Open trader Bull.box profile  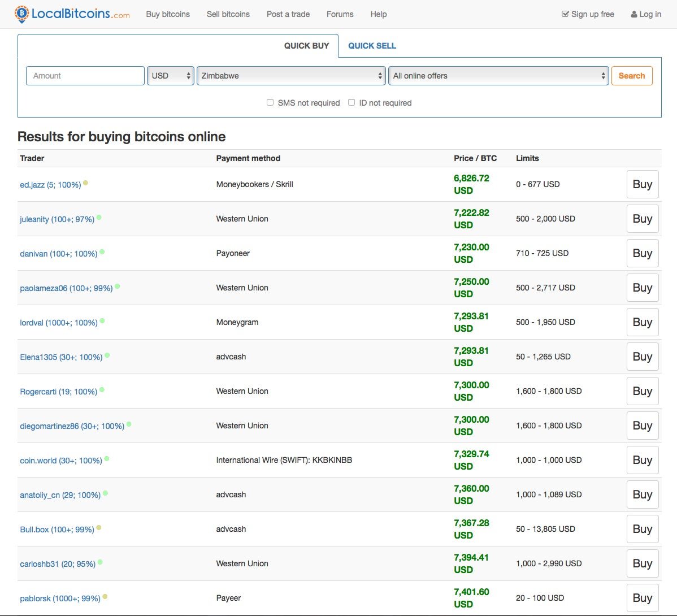coord(57,530)
